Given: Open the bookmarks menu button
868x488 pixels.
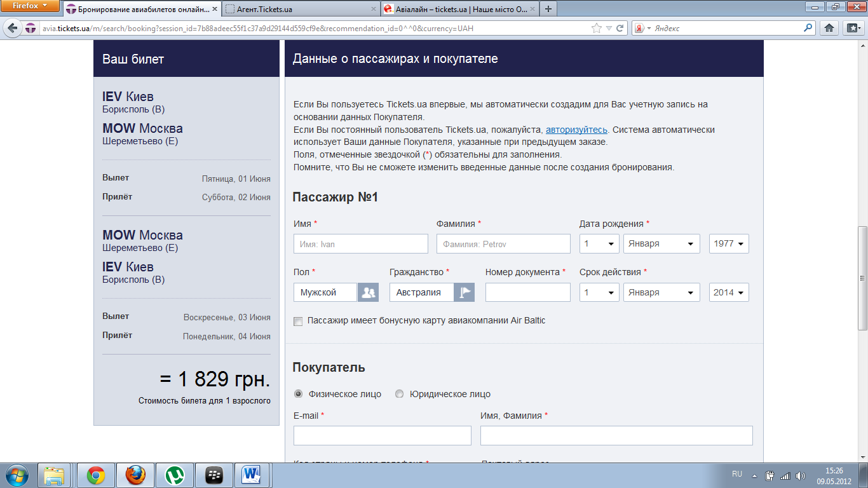Looking at the screenshot, I should click(852, 29).
